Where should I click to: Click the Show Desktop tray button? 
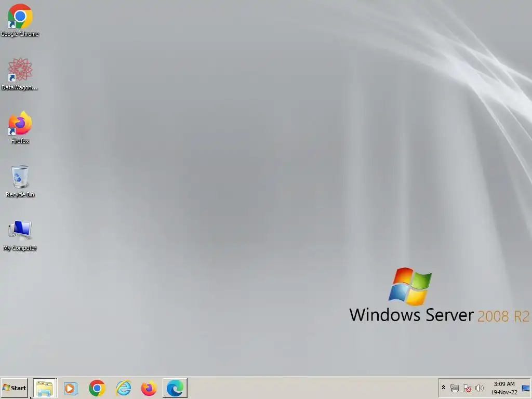(x=526, y=388)
